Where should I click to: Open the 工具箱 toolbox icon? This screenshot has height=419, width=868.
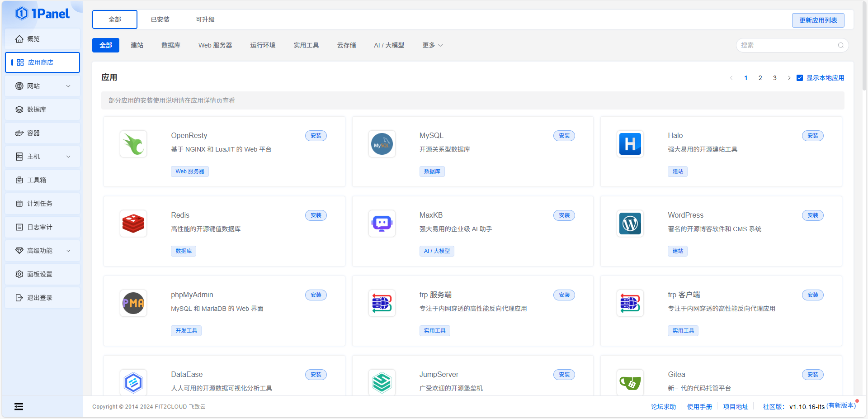point(19,180)
